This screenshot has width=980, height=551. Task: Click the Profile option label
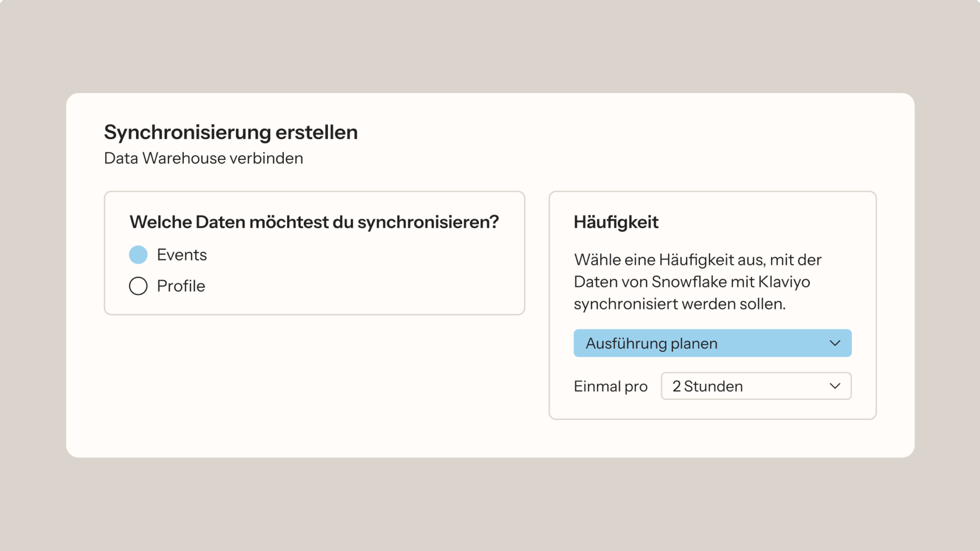pyautogui.click(x=181, y=286)
